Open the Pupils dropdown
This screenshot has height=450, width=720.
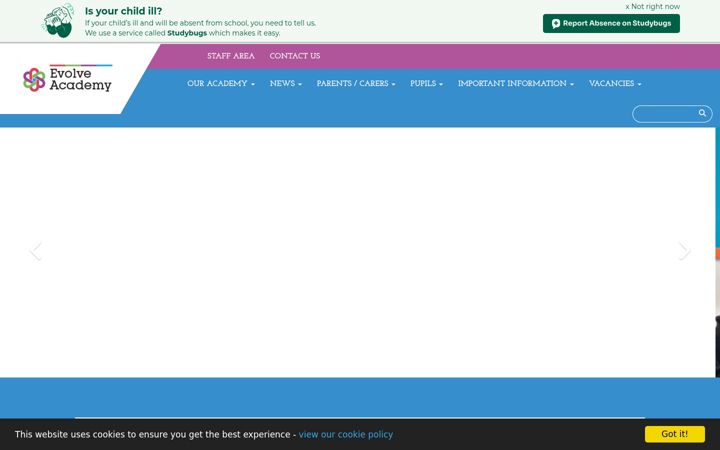coord(427,84)
